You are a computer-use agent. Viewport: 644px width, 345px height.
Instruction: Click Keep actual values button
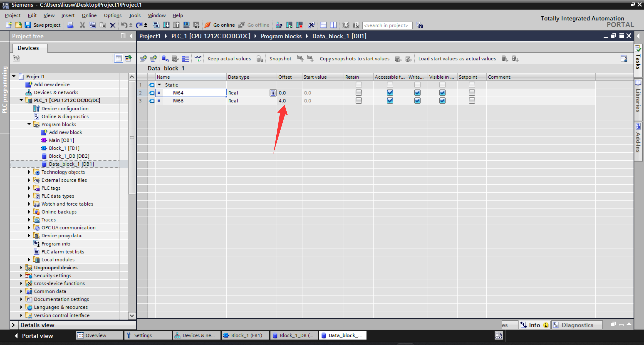tap(229, 59)
